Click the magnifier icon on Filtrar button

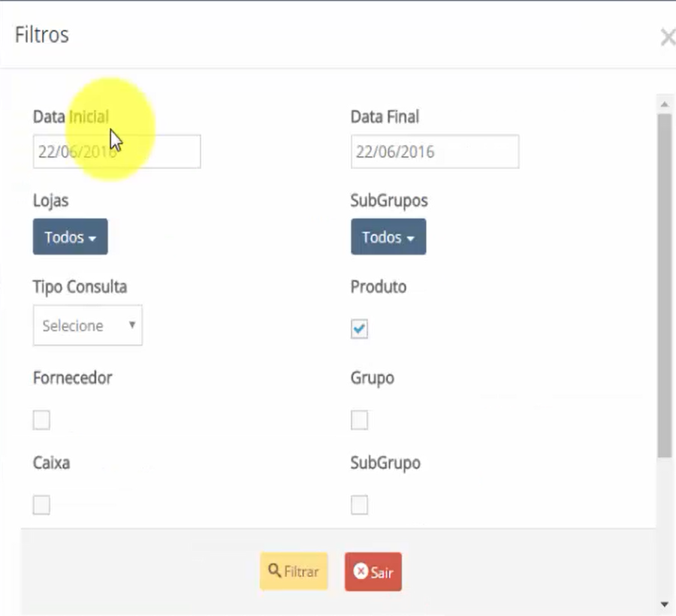coord(274,570)
